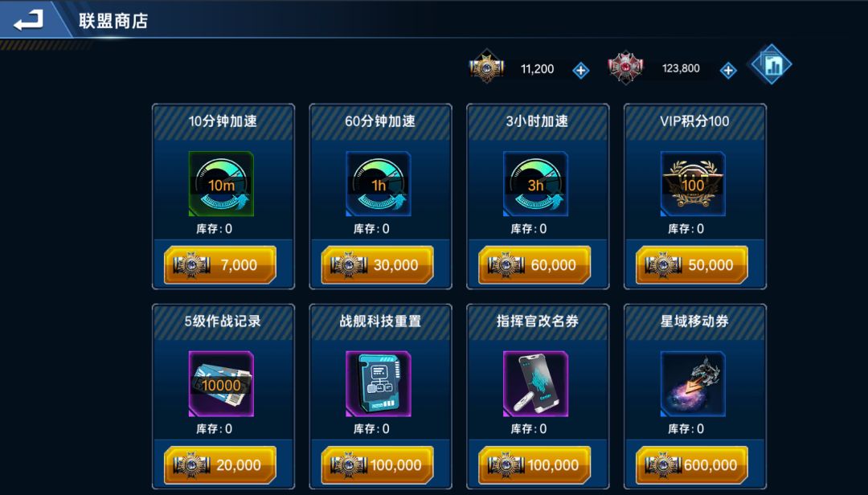This screenshot has height=495, width=868.
Task: Click the gold medal currency icon
Action: (486, 67)
